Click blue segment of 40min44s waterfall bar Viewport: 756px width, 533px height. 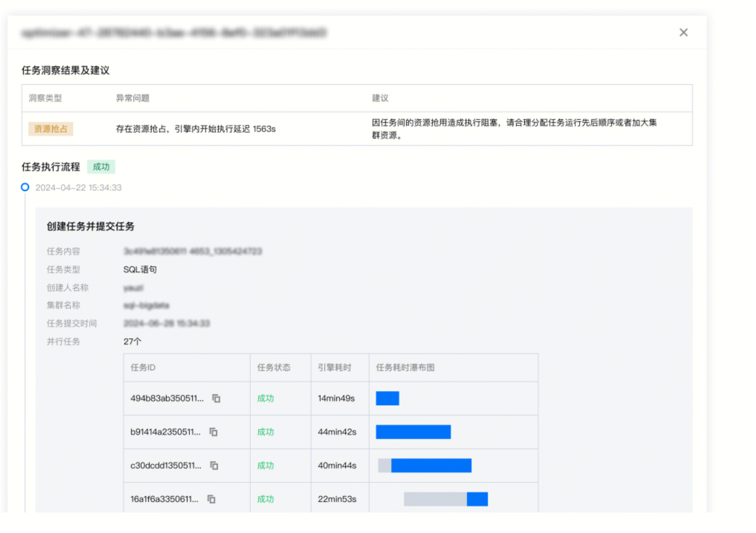[431, 465]
